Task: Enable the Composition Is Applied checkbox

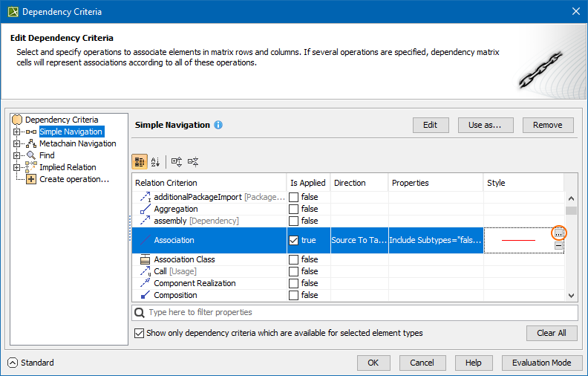Action: click(x=294, y=295)
